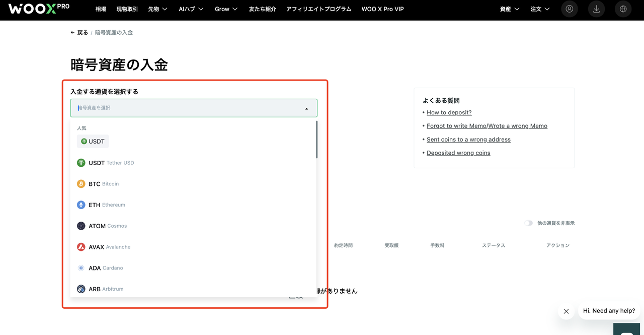
Task: Toggle 他の通貨を非表示 switch
Action: pyautogui.click(x=528, y=223)
